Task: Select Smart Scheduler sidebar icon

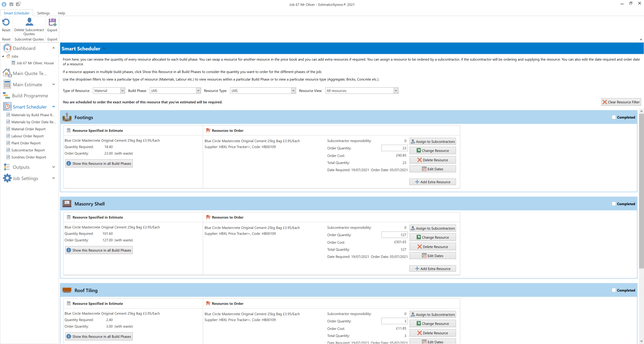Action: click(7, 107)
